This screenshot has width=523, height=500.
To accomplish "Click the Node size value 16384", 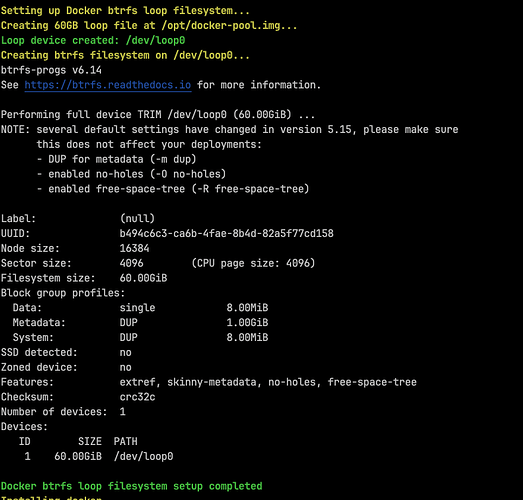I will (134, 248).
